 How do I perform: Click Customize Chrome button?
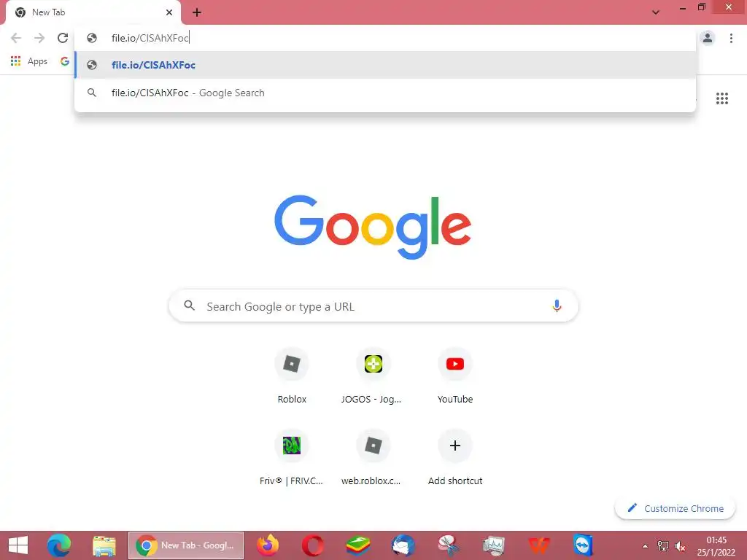[675, 508]
